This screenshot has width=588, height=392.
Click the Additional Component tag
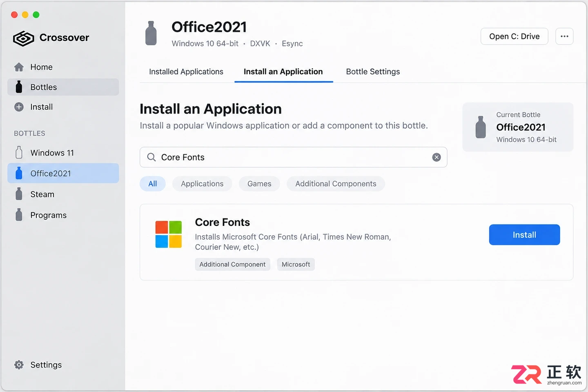pyautogui.click(x=232, y=264)
